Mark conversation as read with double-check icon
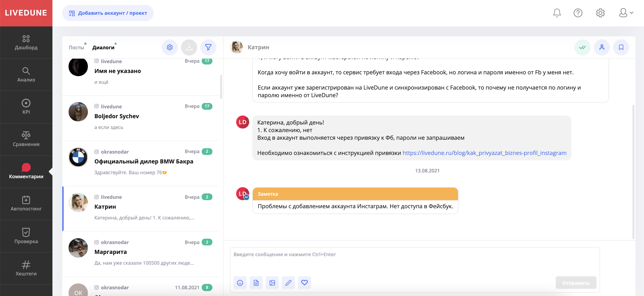The height and width of the screenshot is (296, 644). tap(583, 47)
